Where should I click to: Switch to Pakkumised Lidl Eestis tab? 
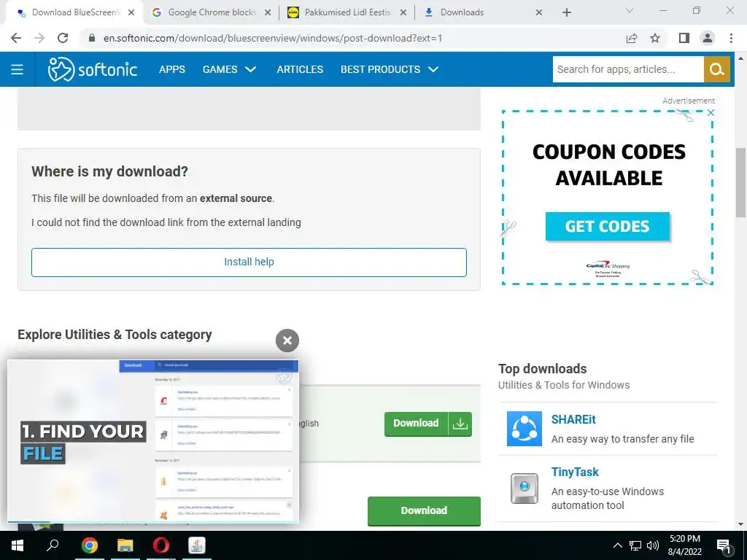(x=347, y=12)
